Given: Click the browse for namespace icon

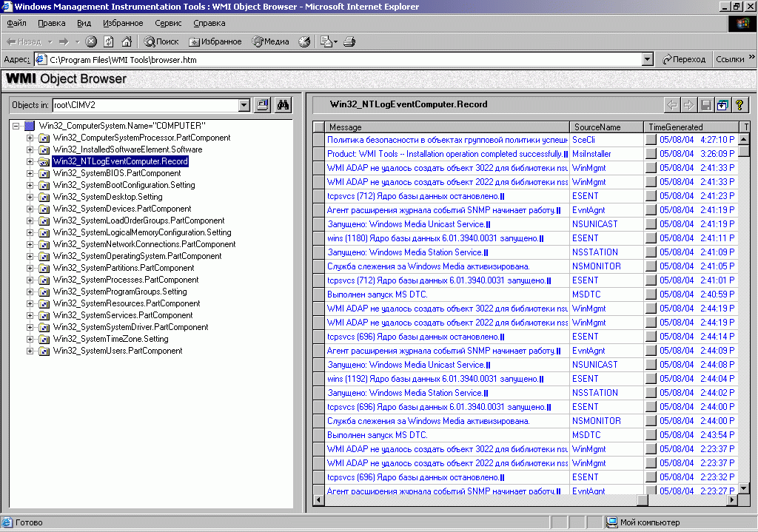Looking at the screenshot, I should [263, 105].
